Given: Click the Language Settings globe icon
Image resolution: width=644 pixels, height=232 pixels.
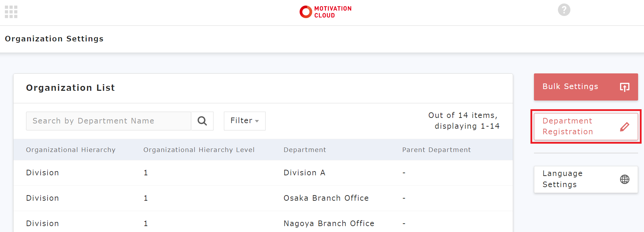Looking at the screenshot, I should [x=625, y=179].
